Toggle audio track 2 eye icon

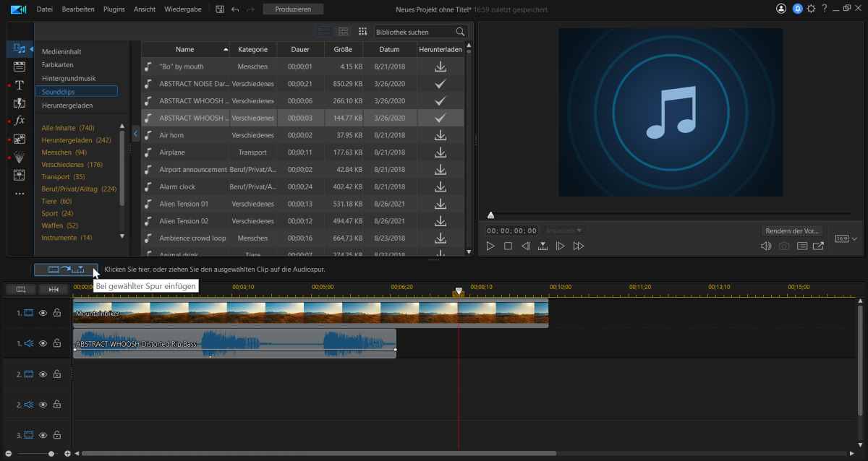point(43,405)
